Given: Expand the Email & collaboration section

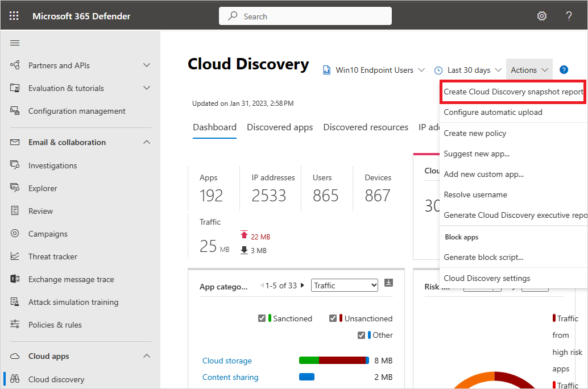Looking at the screenshot, I should [67, 142].
